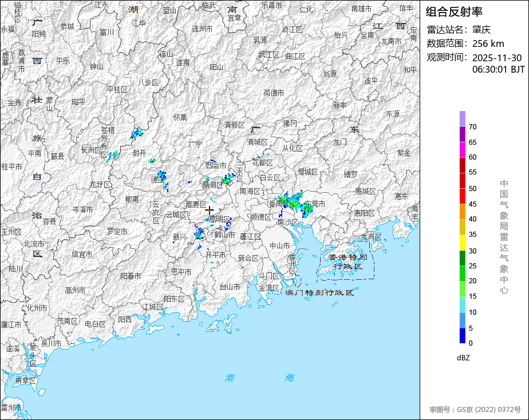This screenshot has width=529, height=420.
Task: Click the 广宁 county label
Action: (195, 145)
